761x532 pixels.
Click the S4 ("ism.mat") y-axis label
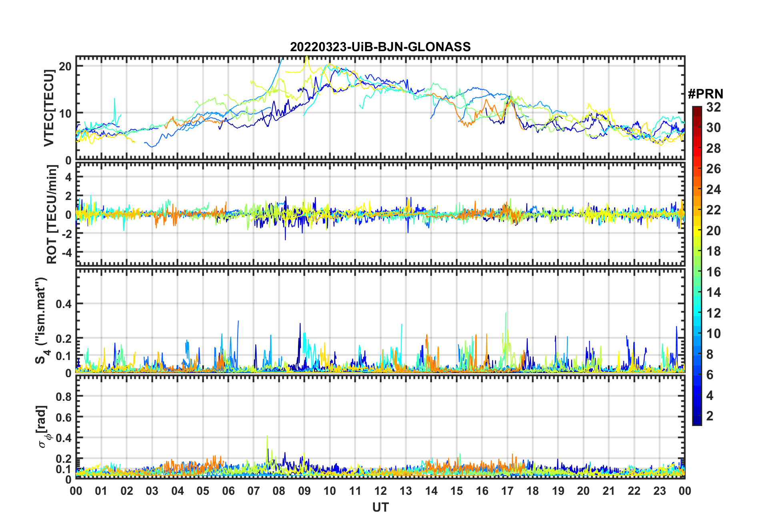click(41, 320)
